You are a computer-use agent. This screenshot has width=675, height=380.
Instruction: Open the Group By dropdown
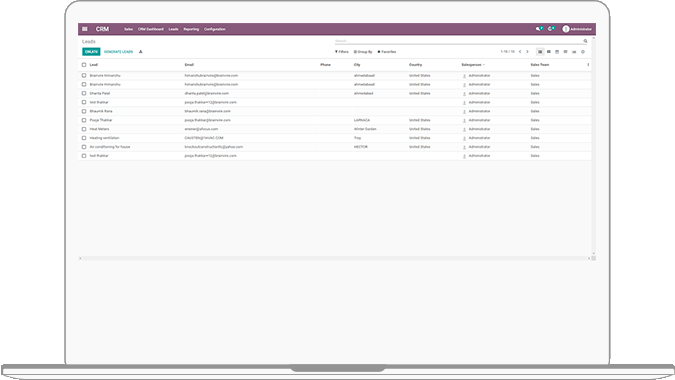tap(363, 52)
